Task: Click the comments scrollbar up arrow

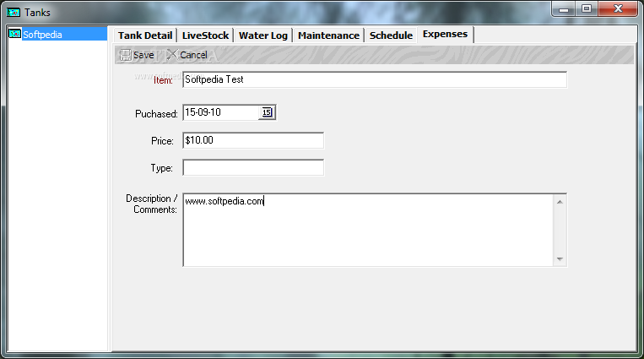Action: pyautogui.click(x=560, y=202)
